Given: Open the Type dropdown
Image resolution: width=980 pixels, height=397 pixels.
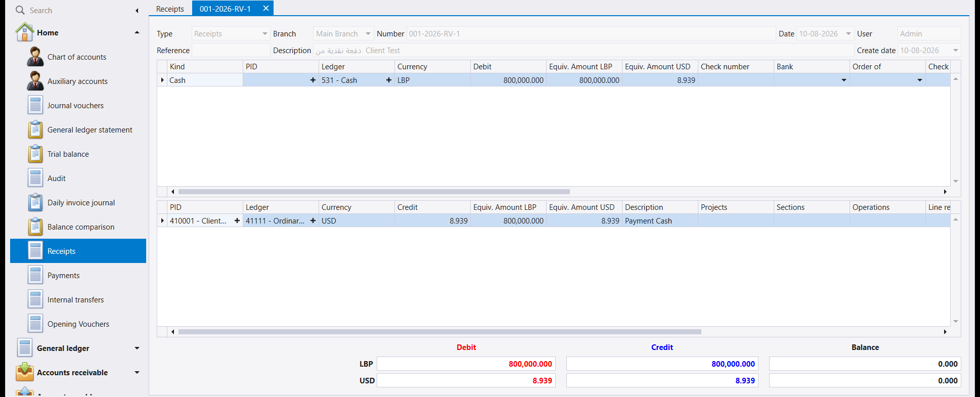Looking at the screenshot, I should pos(264,34).
